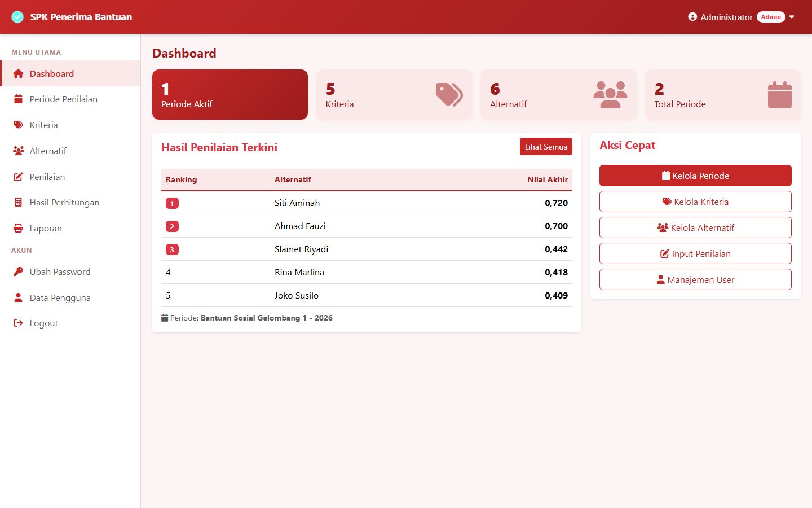Go to Hasil Perhitungan page
The height and width of the screenshot is (508, 812).
70,202
